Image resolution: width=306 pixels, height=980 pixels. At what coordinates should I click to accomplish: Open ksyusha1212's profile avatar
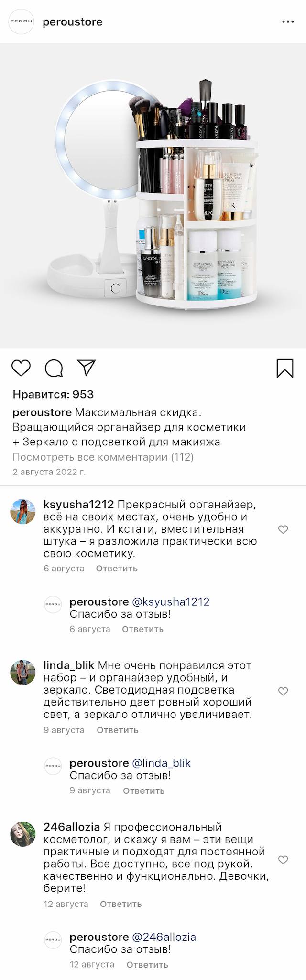click(23, 512)
